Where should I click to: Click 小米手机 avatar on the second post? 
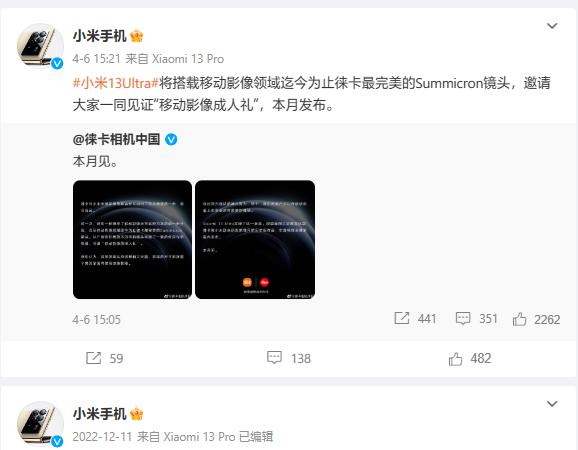40,424
